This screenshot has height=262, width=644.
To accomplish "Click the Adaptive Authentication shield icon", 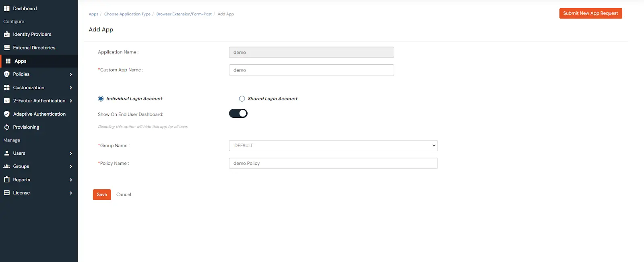I will tap(7, 114).
